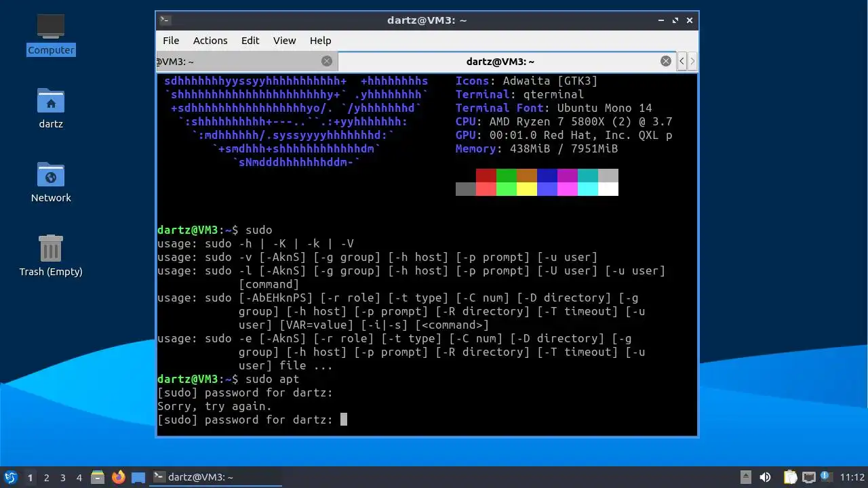Image resolution: width=868 pixels, height=488 pixels.
Task: Maximize the QTerminal window
Action: (675, 20)
